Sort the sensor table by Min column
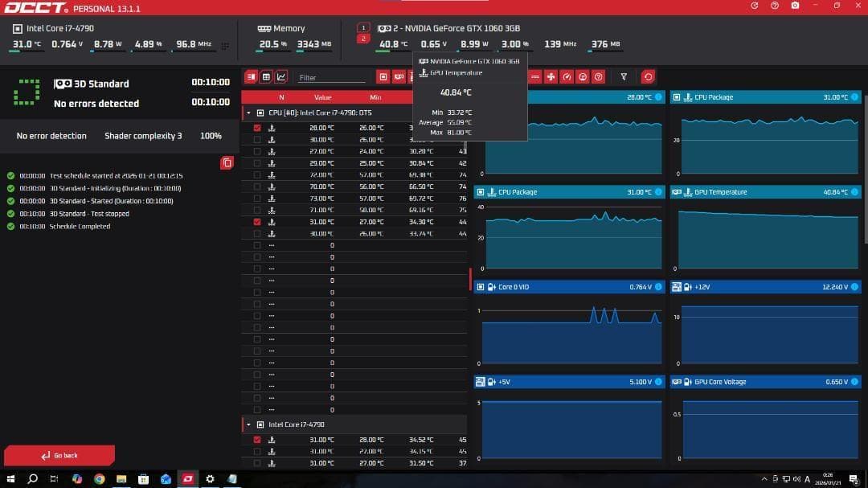Screen dimensions: 868x488 (375, 97)
